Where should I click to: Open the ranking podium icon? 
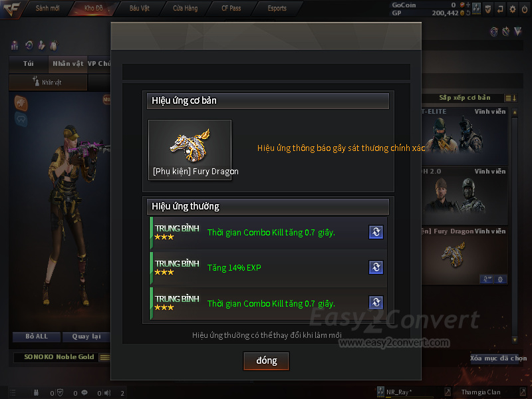pos(15,45)
